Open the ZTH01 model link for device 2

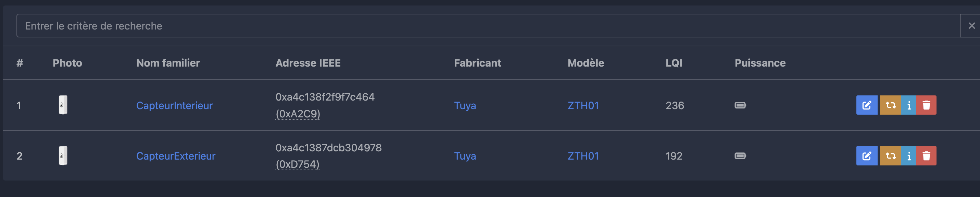583,156
